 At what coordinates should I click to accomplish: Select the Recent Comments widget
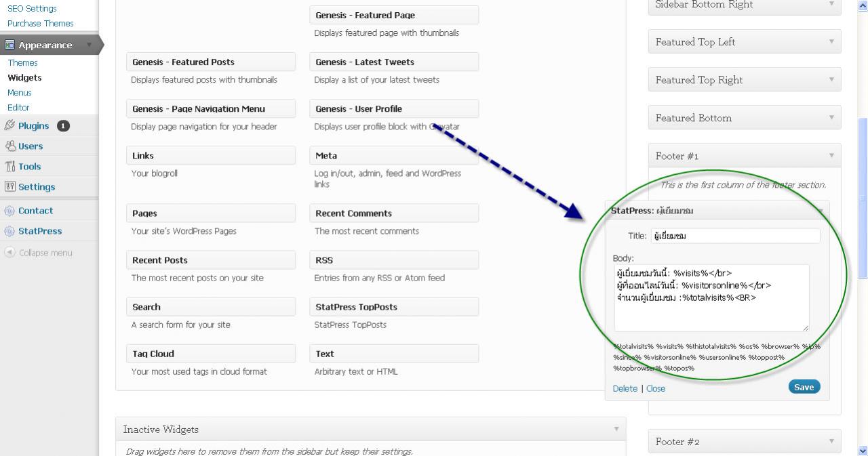(x=394, y=213)
